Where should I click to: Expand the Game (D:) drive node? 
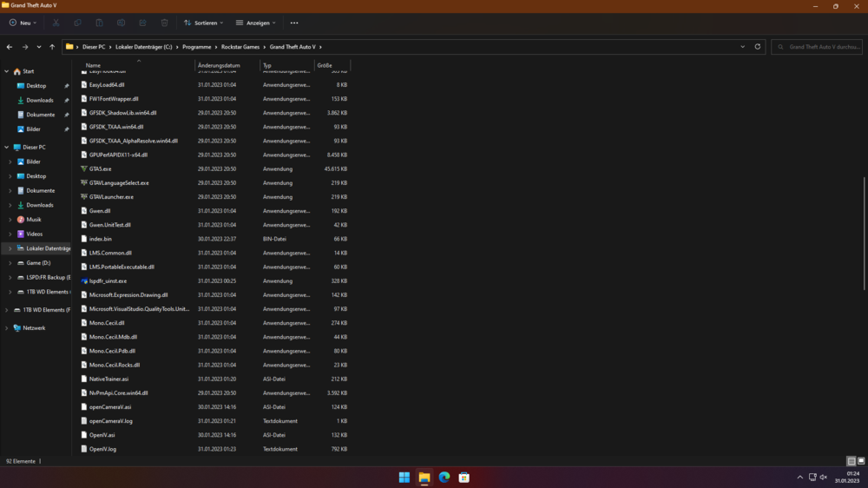click(10, 263)
